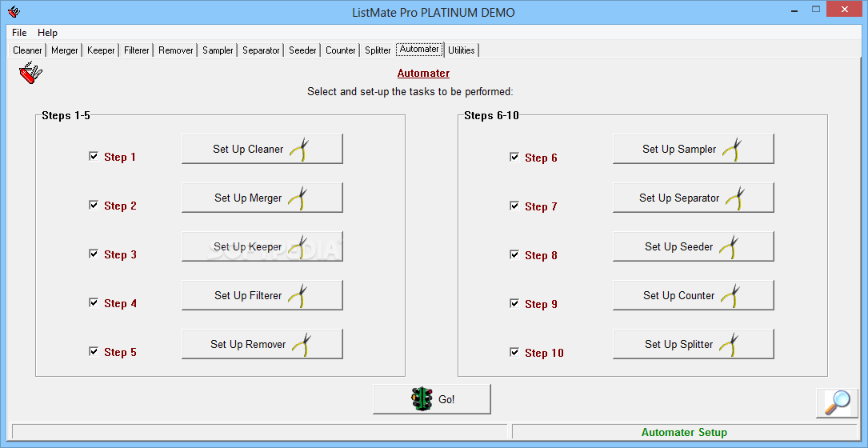Screen dimensions: 868x448
Task: Click the Automater heading text
Action: (x=423, y=73)
